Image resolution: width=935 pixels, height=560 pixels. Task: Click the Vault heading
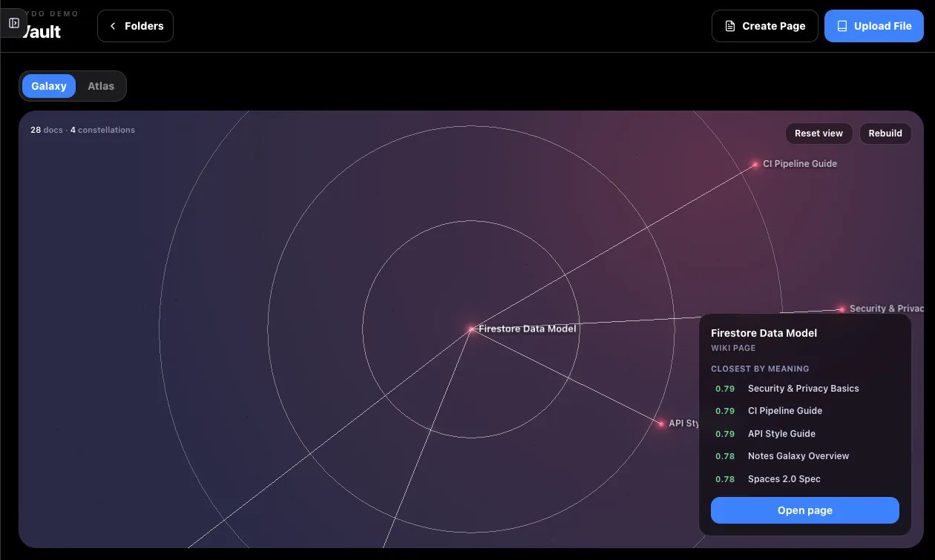click(x=42, y=32)
